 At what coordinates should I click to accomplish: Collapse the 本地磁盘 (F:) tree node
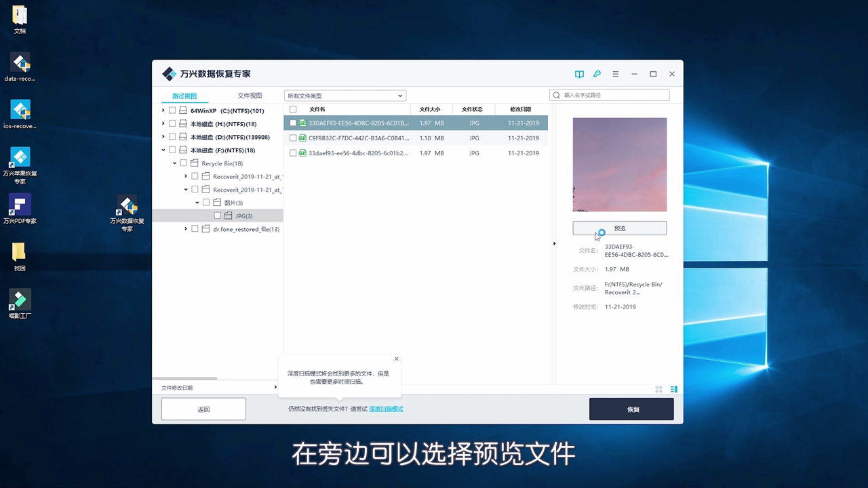[163, 150]
